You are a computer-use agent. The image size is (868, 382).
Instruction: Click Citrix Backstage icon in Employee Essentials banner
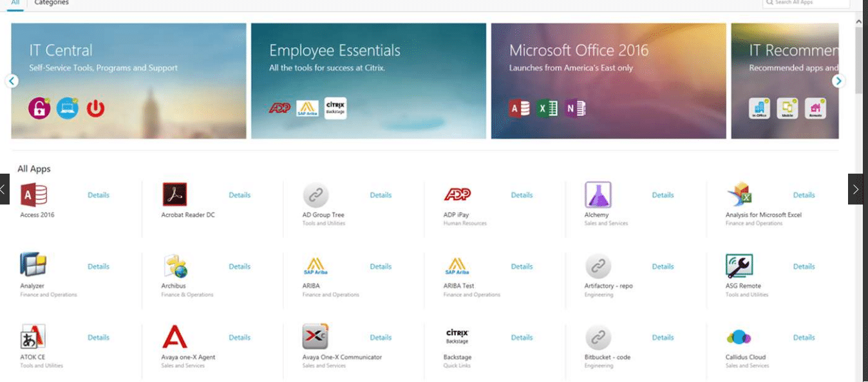pyautogui.click(x=335, y=108)
